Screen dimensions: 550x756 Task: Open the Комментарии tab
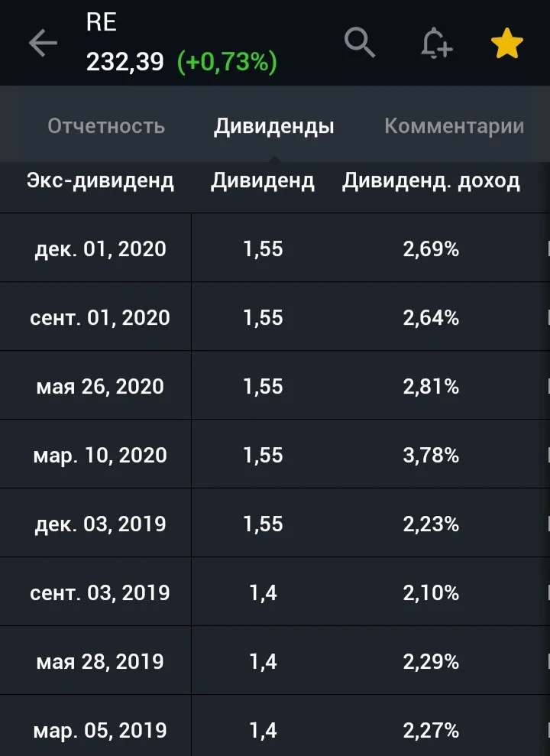click(x=455, y=126)
